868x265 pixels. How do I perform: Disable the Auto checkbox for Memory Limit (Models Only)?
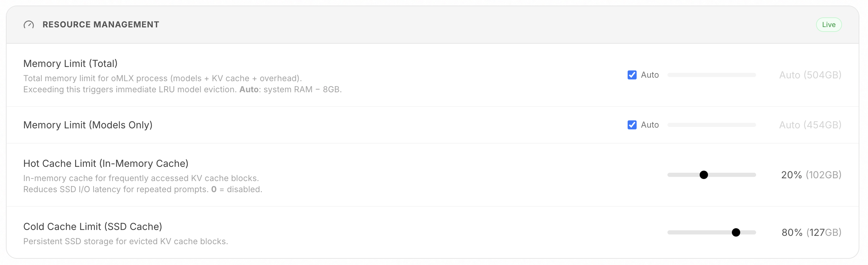tap(632, 125)
